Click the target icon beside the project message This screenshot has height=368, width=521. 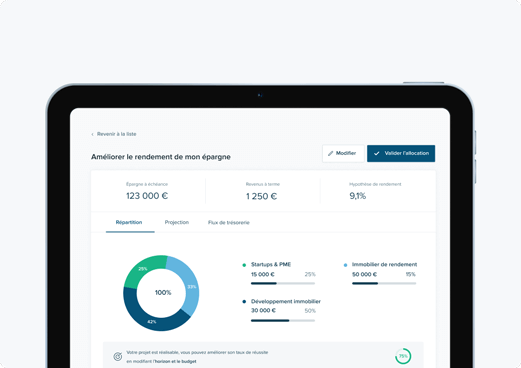pyautogui.click(x=117, y=356)
